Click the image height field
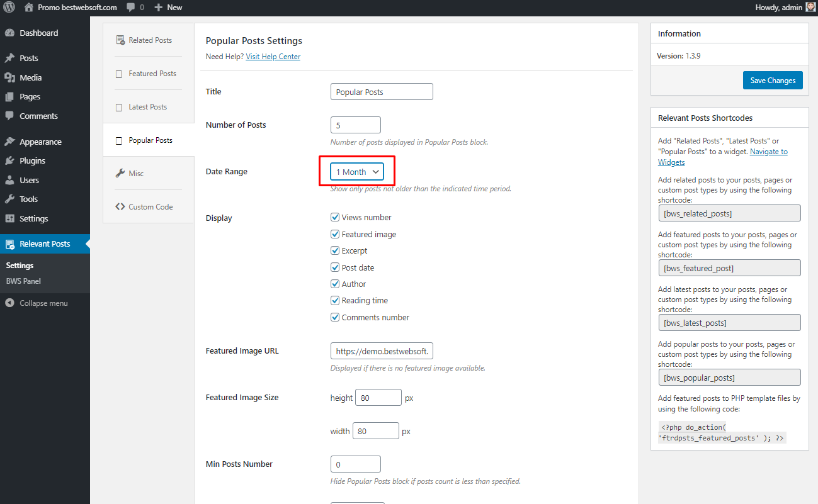The height and width of the screenshot is (504, 818). (x=378, y=398)
